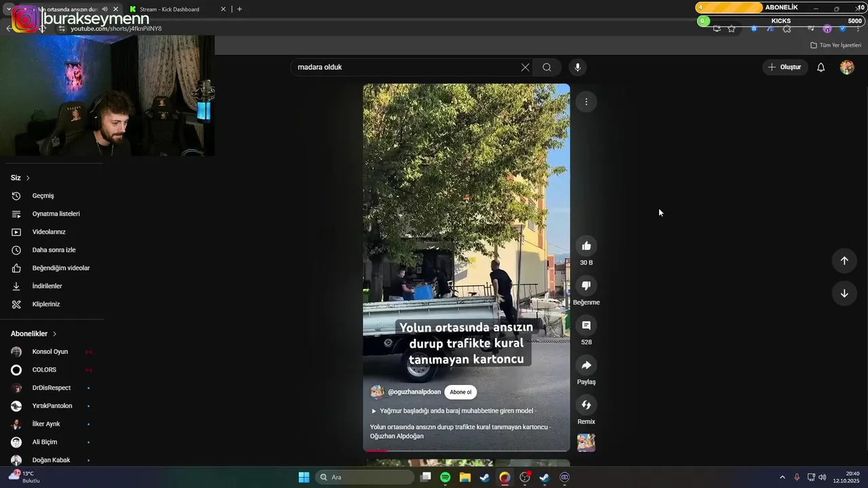Expand the Siz section
Screen dimensions: 868x488
20,178
